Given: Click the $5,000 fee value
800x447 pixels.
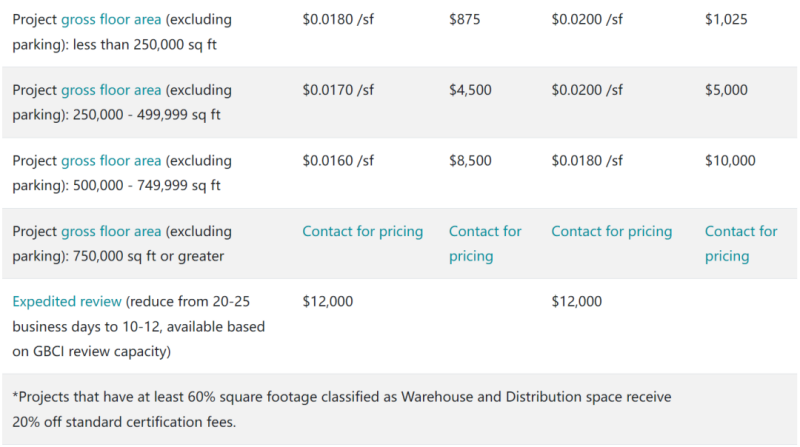Looking at the screenshot, I should point(726,90).
